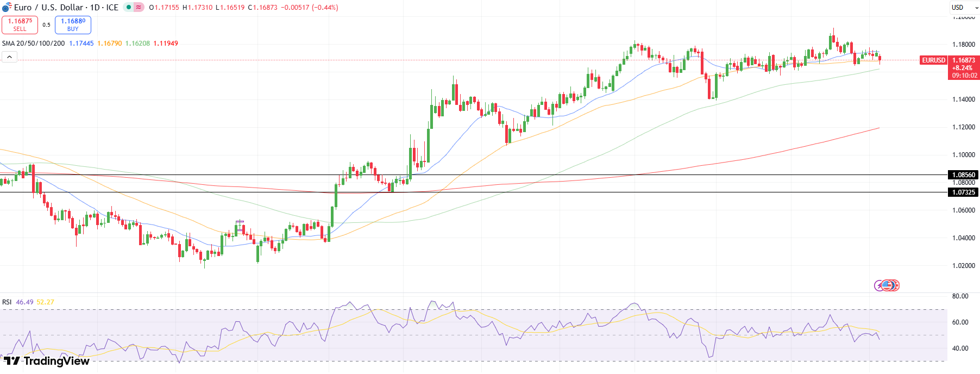The image size is (980, 374).
Task: Click the BUY 1.16880 button
Action: (73, 25)
